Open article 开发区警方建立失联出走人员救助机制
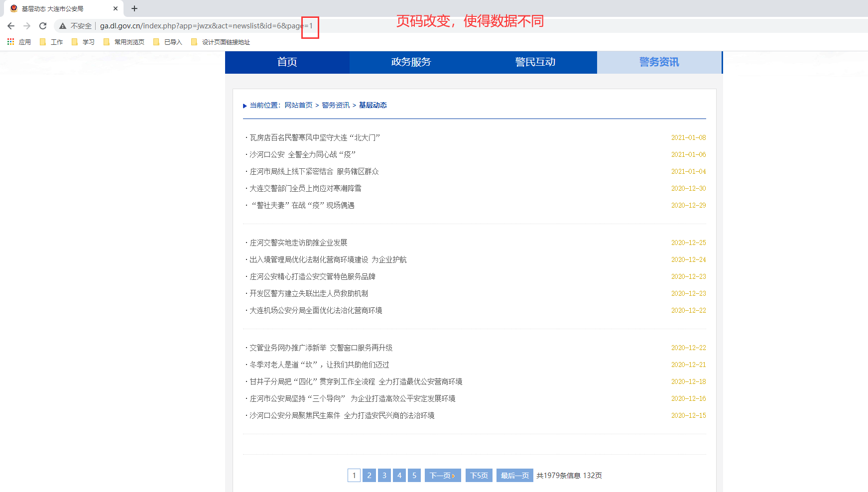 coord(309,293)
